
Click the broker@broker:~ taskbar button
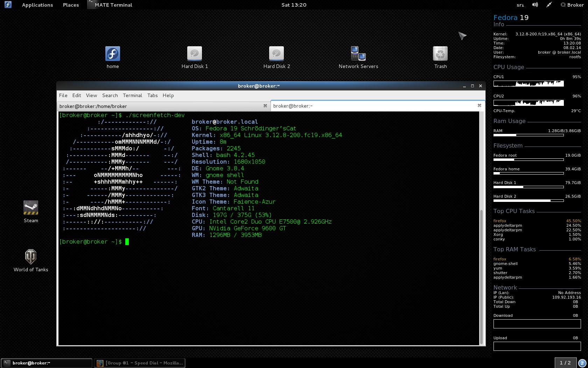(47, 363)
